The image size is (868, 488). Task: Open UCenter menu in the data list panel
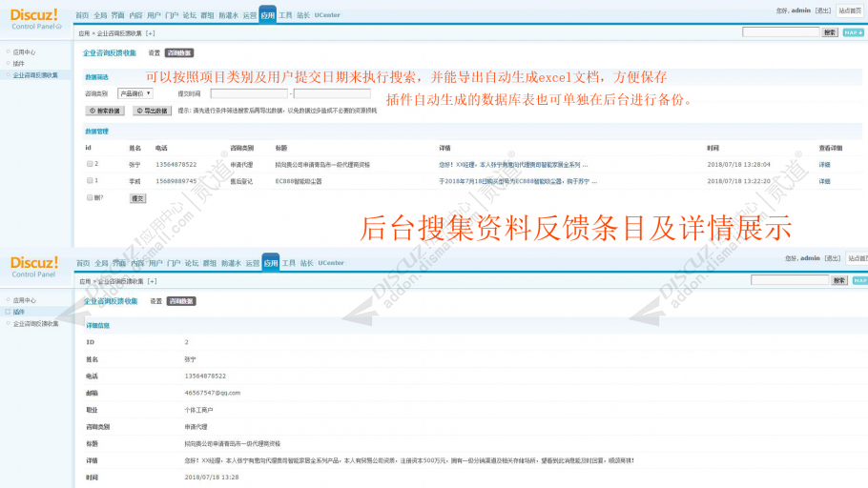(x=327, y=15)
